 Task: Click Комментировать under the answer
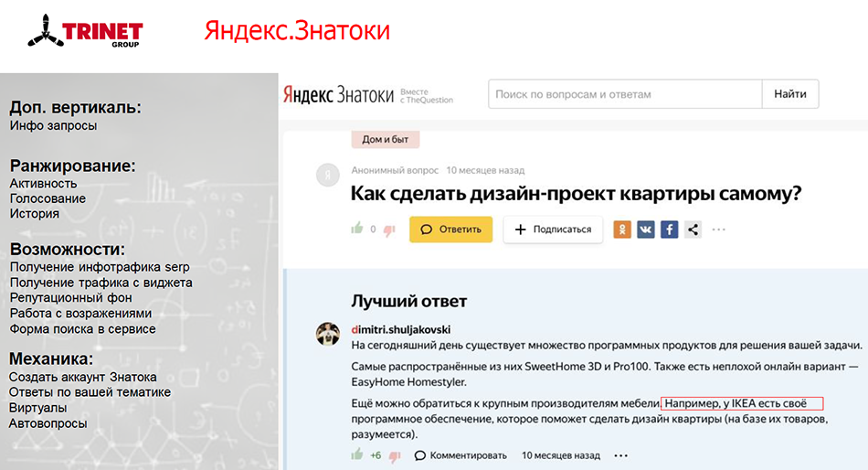[x=460, y=455]
